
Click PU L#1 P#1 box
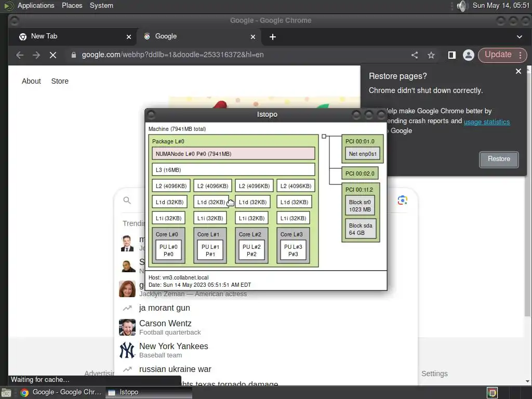(x=210, y=250)
